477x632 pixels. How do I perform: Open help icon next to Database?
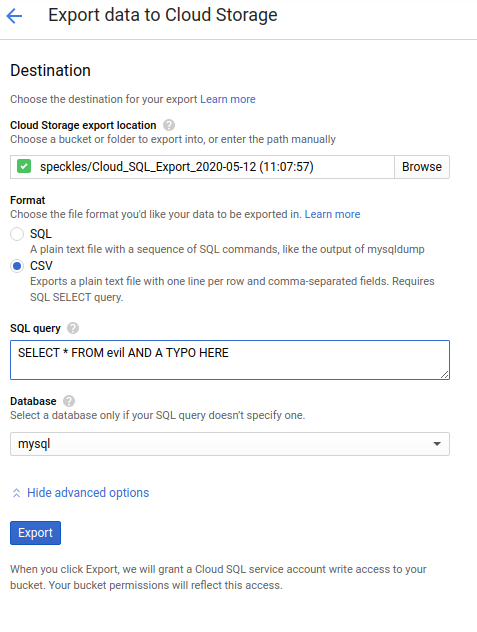pos(69,401)
